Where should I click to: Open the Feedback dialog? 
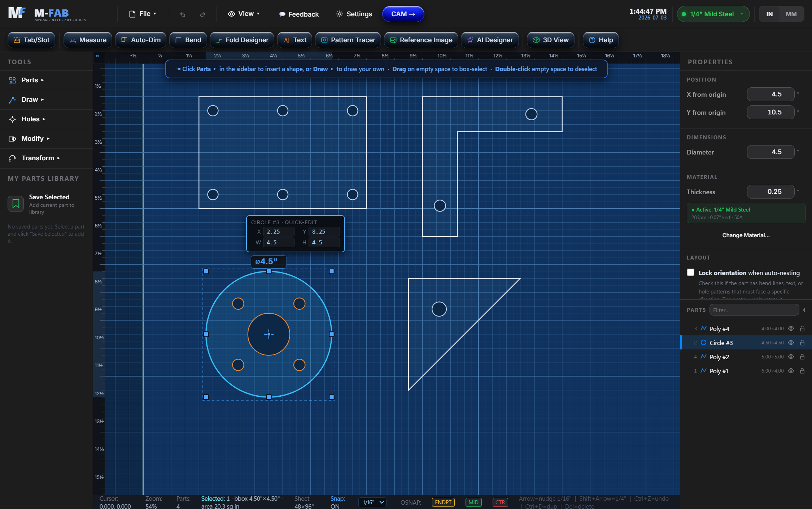[299, 14]
